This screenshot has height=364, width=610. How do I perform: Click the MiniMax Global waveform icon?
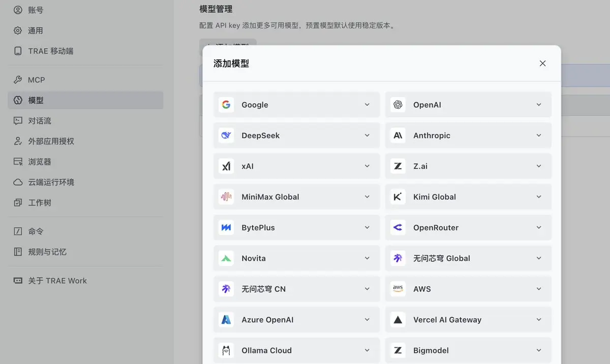tap(226, 197)
